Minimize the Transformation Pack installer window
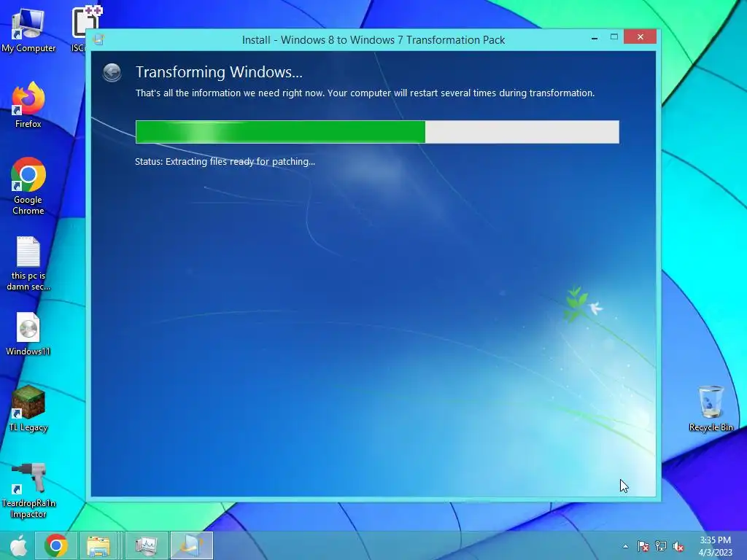The height and width of the screenshot is (560, 747). coord(595,38)
